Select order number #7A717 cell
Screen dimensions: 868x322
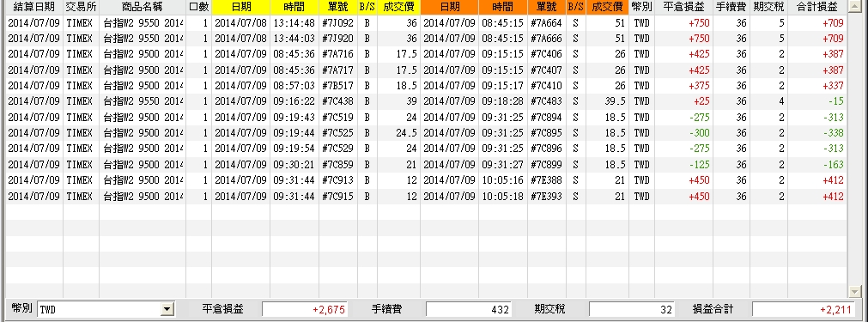tap(338, 70)
